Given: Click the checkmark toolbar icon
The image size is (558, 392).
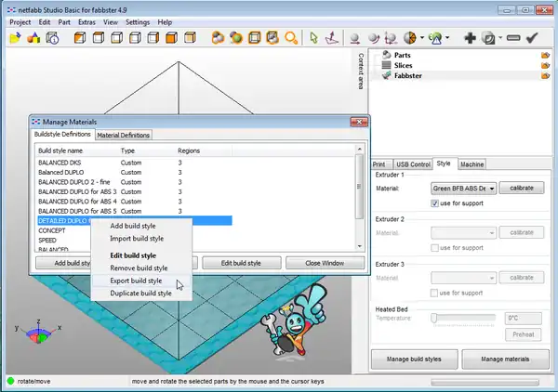Looking at the screenshot, I should coord(533,38).
